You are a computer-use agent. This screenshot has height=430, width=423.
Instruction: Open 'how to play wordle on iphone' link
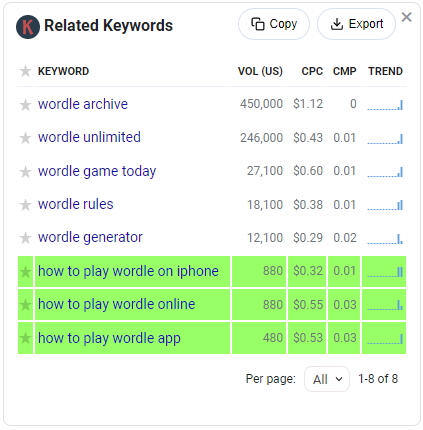pyautogui.click(x=128, y=271)
